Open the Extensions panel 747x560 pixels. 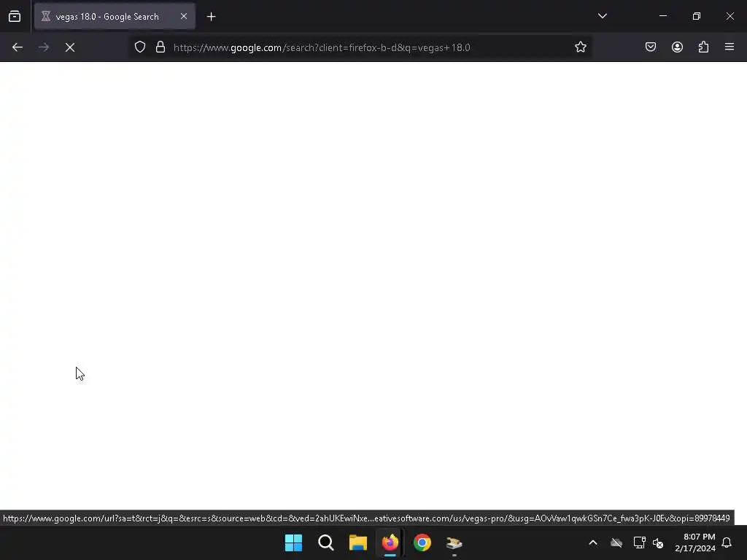[703, 47]
